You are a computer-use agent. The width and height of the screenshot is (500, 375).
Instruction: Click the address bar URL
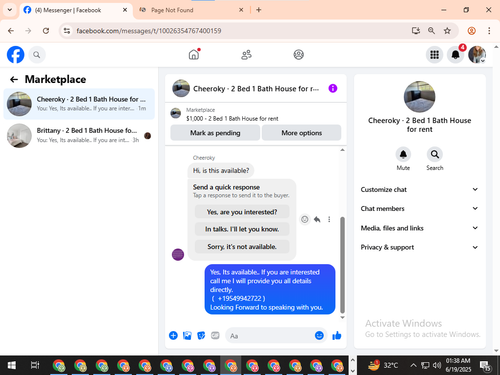149,31
